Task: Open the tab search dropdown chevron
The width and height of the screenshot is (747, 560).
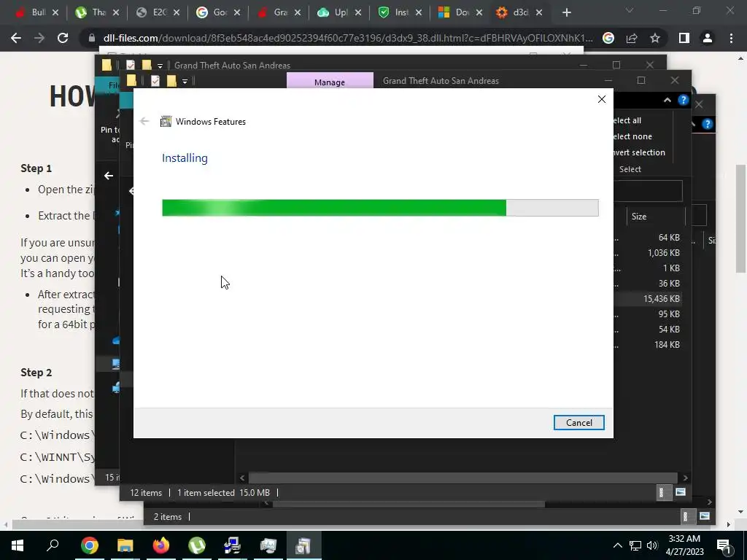Action: [x=630, y=10]
